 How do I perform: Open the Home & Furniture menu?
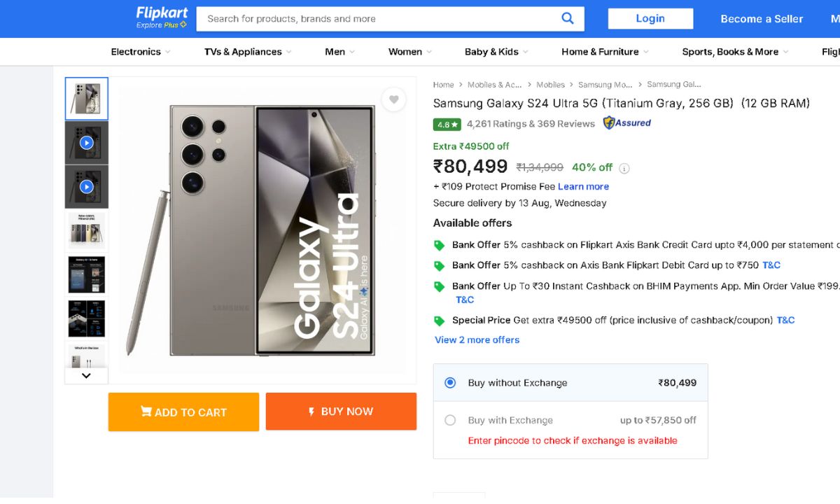tap(604, 52)
